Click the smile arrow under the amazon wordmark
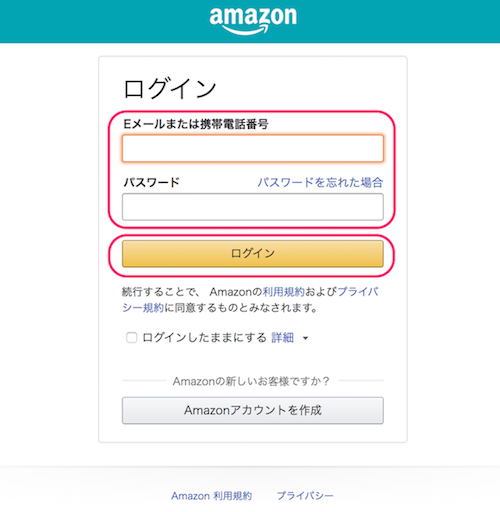 (x=246, y=30)
